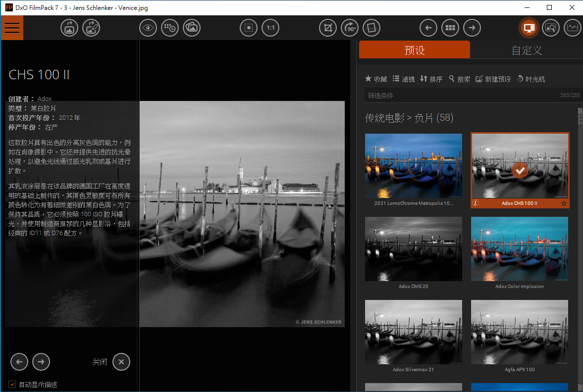
Task: Zoom to 1:1 view
Action: coord(270,28)
